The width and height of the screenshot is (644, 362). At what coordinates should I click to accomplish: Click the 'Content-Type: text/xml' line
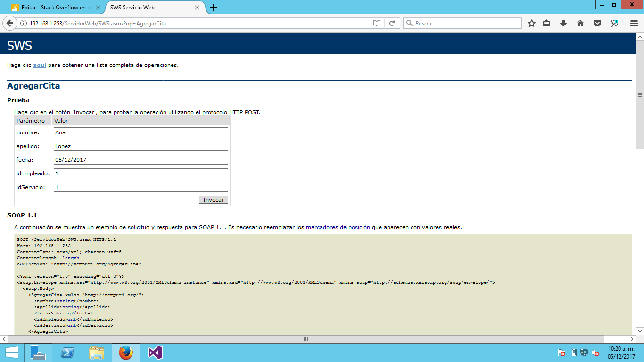coord(69,252)
